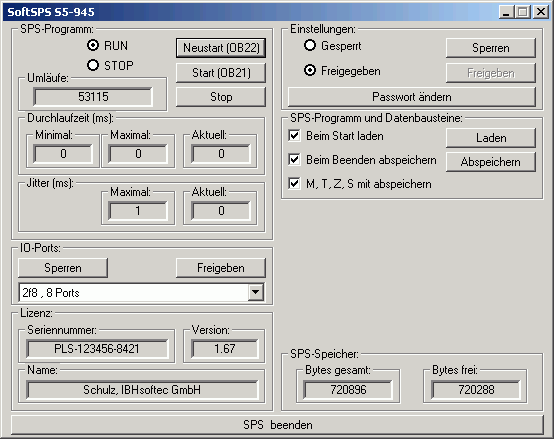This screenshot has width=554, height=439.
Task: Uncheck Beim Beenden abspeichern
Action: [294, 160]
